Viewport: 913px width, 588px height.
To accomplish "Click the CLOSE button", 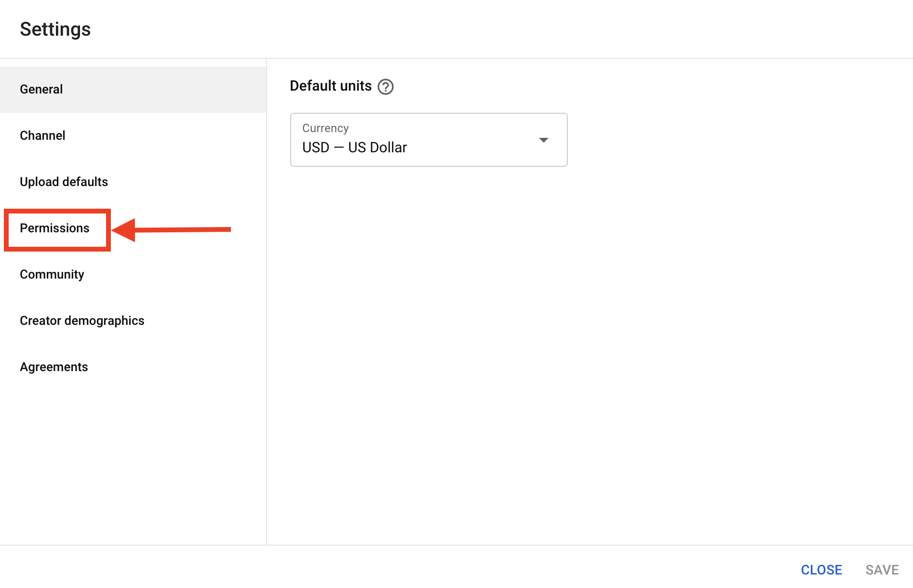I will (821, 570).
